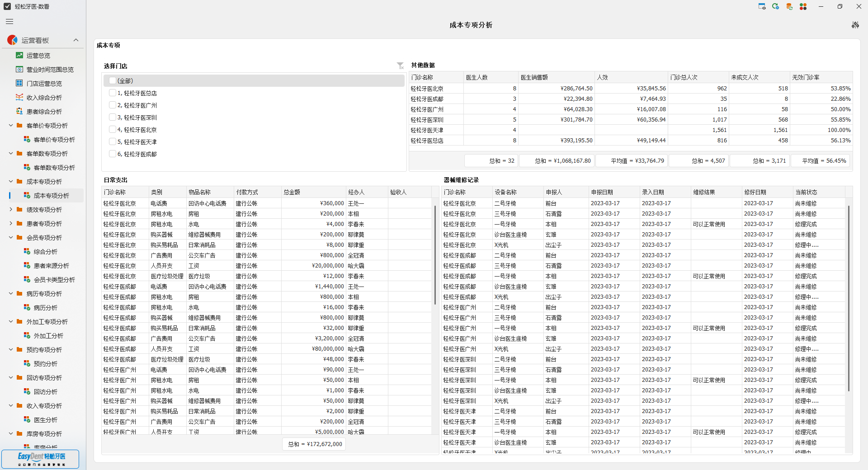Sort by 无效门诊率 column header
Screen dimensions: 868x470
[821, 77]
